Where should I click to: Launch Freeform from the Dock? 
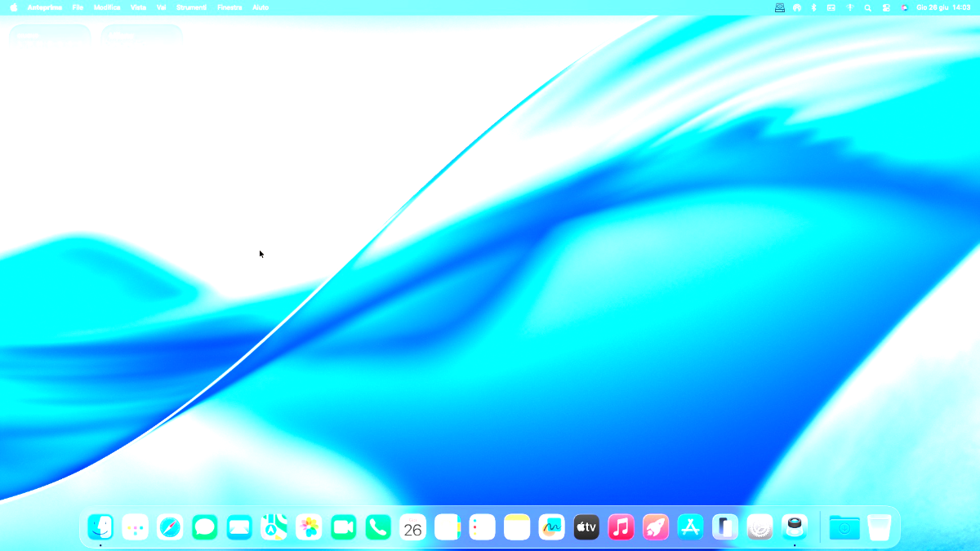(552, 527)
